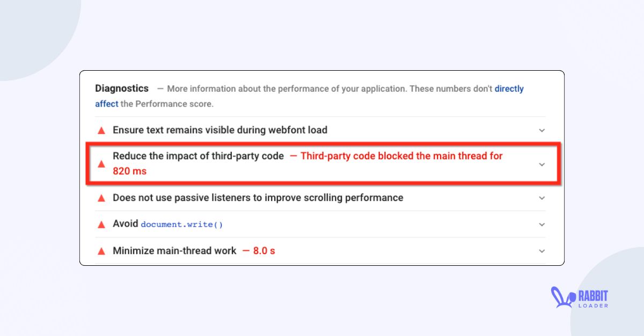644x336 pixels.
Task: Click the warning triangle beside Minimize main-thread work
Action: click(101, 250)
